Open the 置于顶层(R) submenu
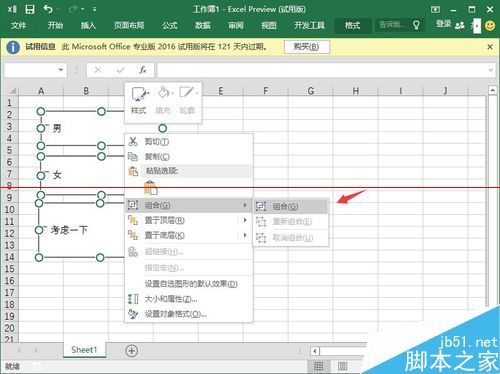 pos(189,220)
